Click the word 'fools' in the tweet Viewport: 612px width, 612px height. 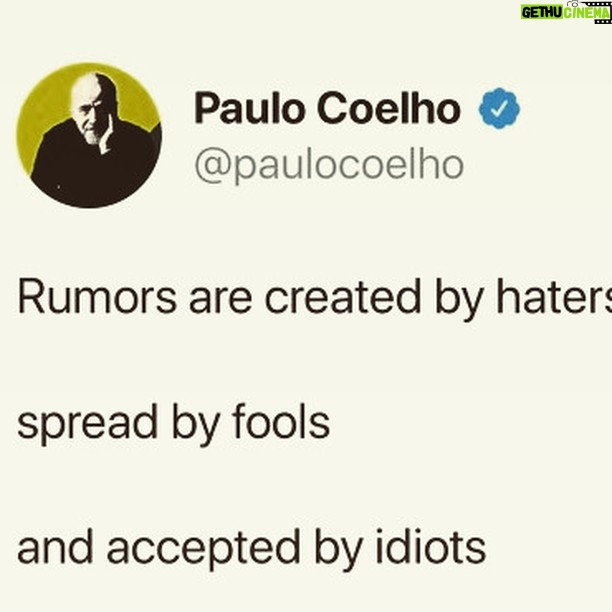(281, 421)
